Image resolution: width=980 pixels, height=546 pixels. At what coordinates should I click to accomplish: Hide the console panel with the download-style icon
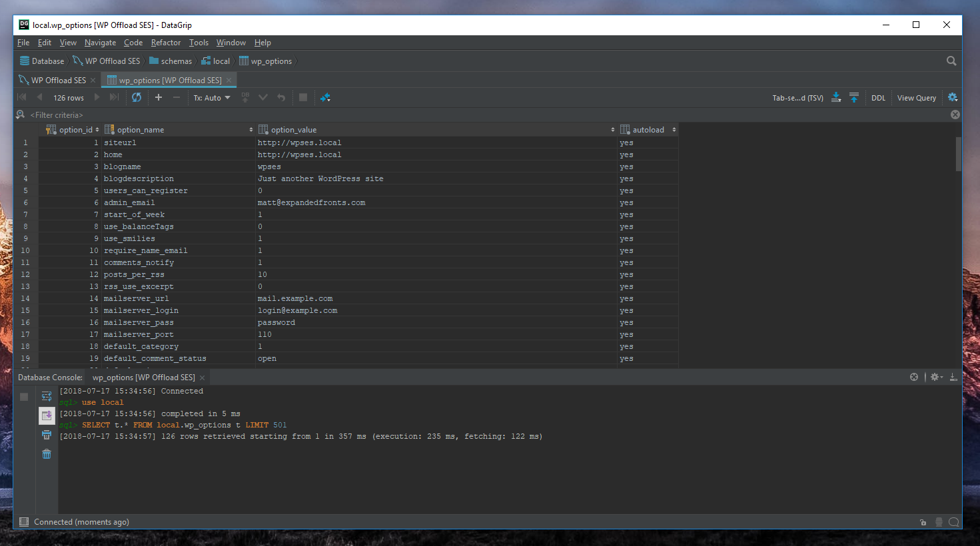[x=953, y=377]
